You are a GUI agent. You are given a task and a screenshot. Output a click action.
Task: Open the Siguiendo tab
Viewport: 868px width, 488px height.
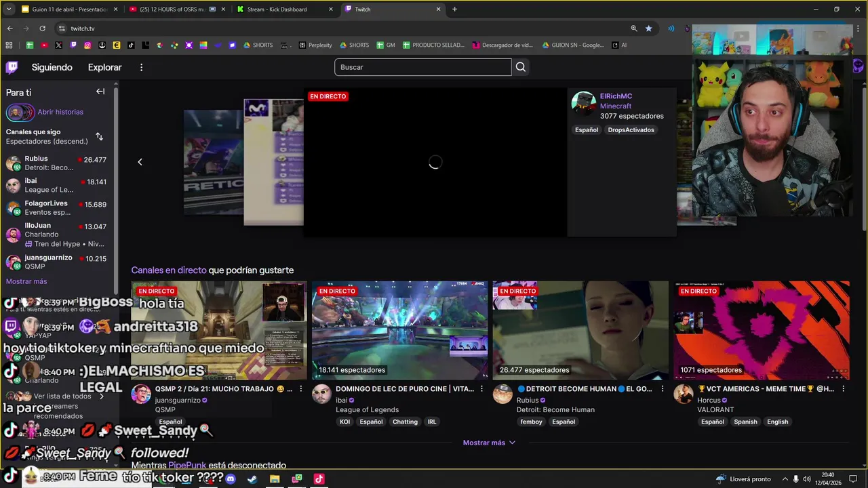pyautogui.click(x=52, y=67)
